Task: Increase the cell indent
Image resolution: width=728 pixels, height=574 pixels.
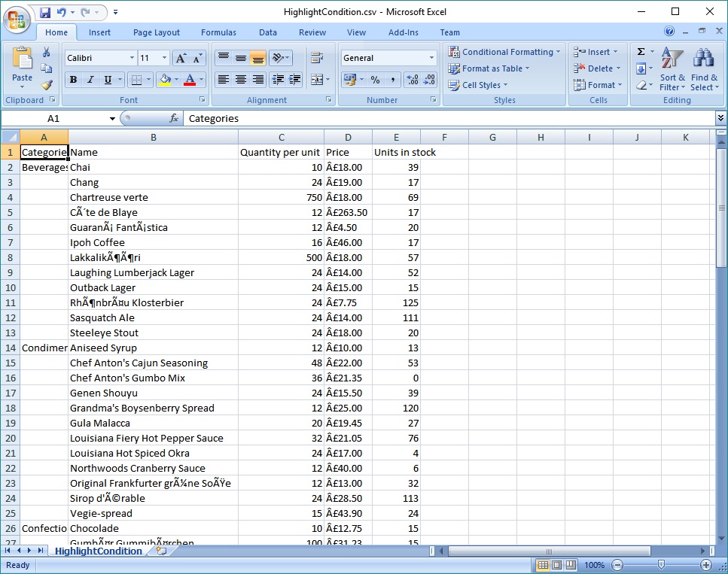Action: click(295, 79)
